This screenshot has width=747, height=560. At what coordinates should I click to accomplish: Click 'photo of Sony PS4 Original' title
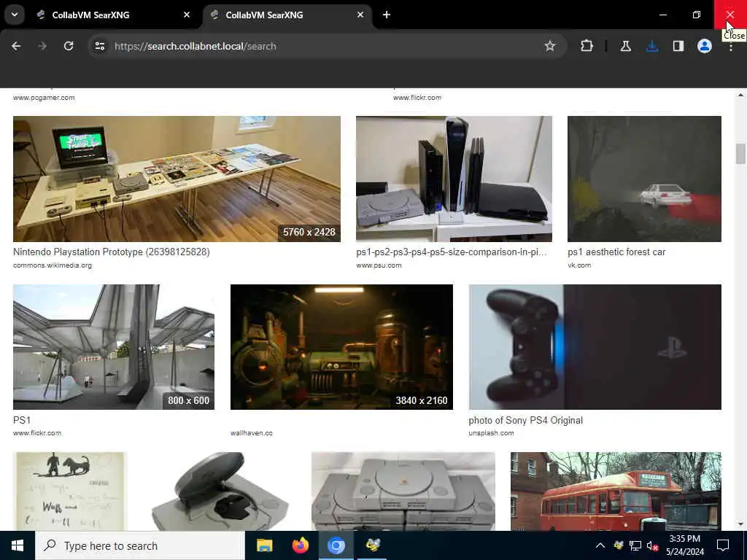525,420
